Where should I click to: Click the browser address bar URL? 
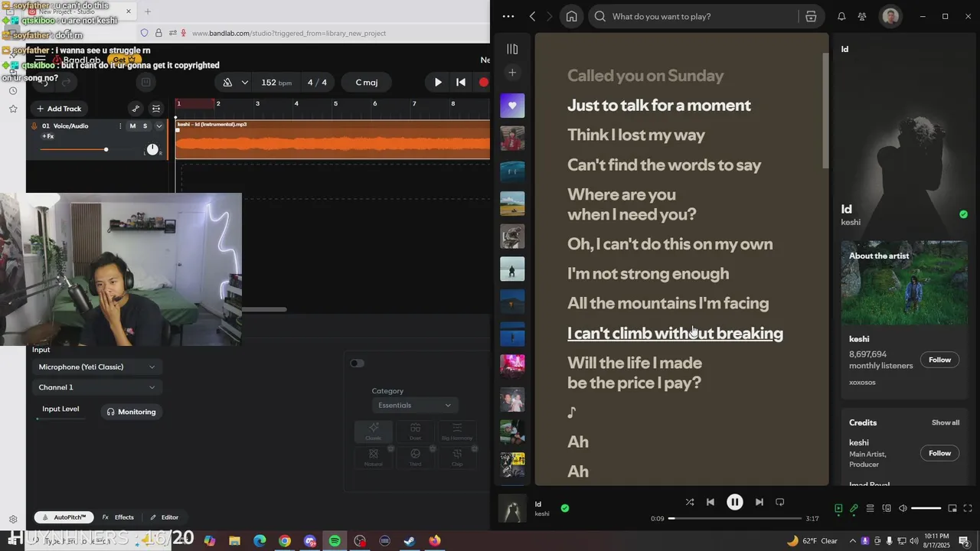click(x=289, y=33)
